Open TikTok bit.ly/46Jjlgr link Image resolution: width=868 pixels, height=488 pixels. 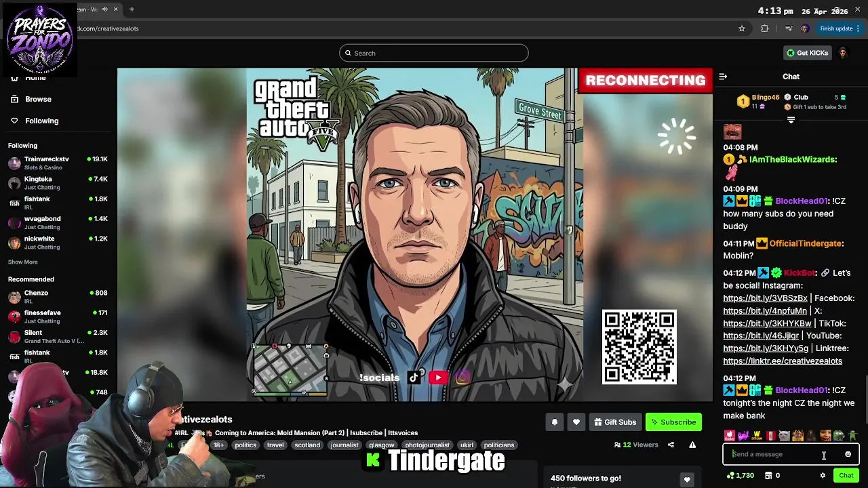pos(761,335)
